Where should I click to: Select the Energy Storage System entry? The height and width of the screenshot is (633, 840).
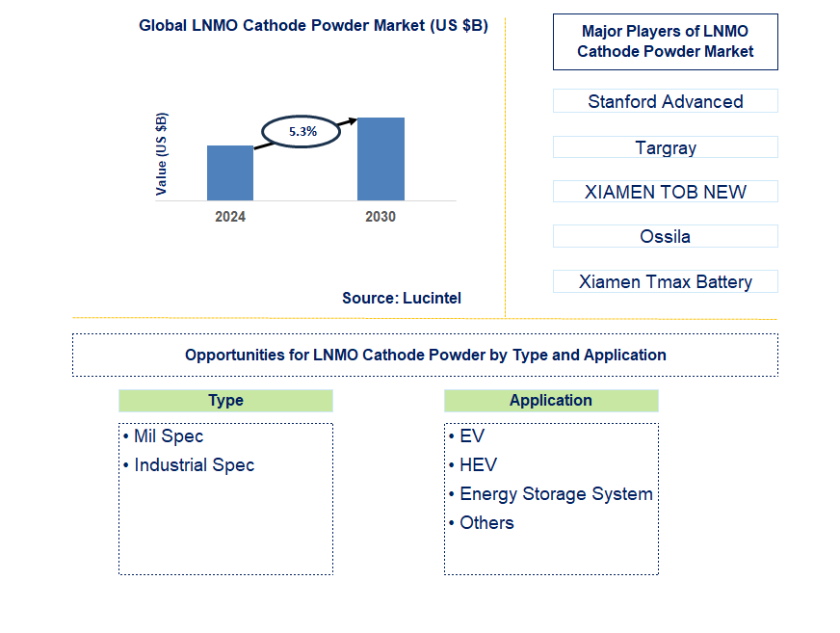click(550, 493)
